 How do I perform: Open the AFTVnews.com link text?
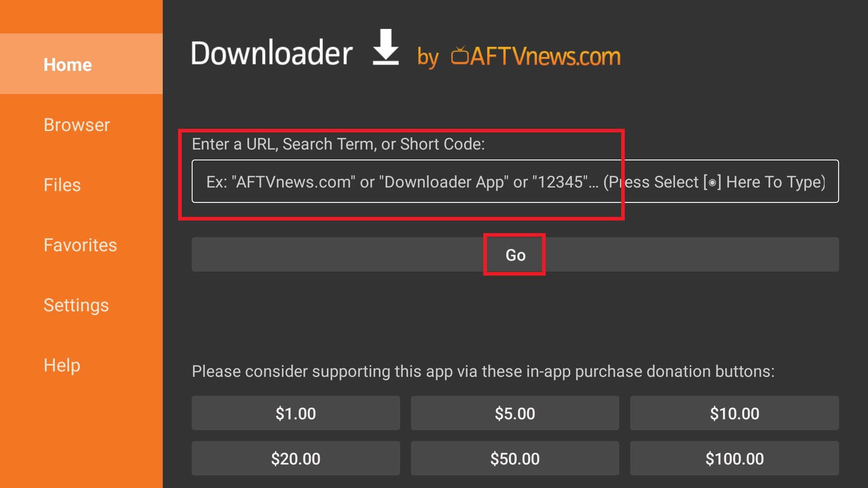click(545, 56)
